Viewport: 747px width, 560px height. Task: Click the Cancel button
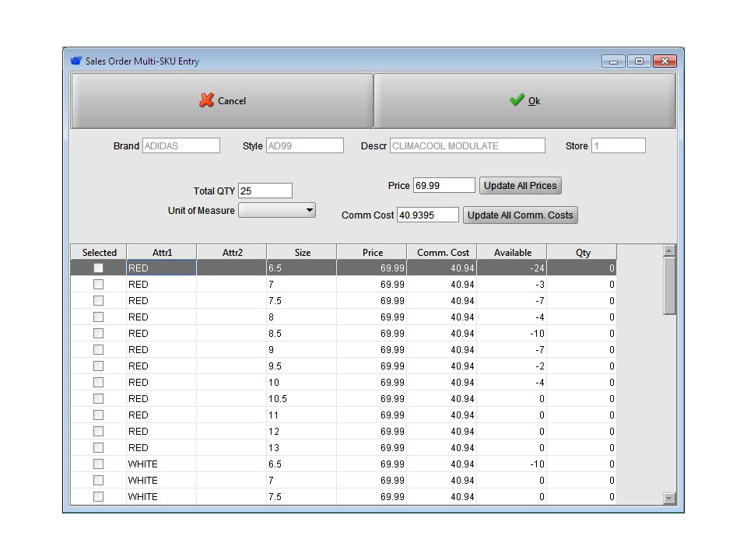point(222,100)
